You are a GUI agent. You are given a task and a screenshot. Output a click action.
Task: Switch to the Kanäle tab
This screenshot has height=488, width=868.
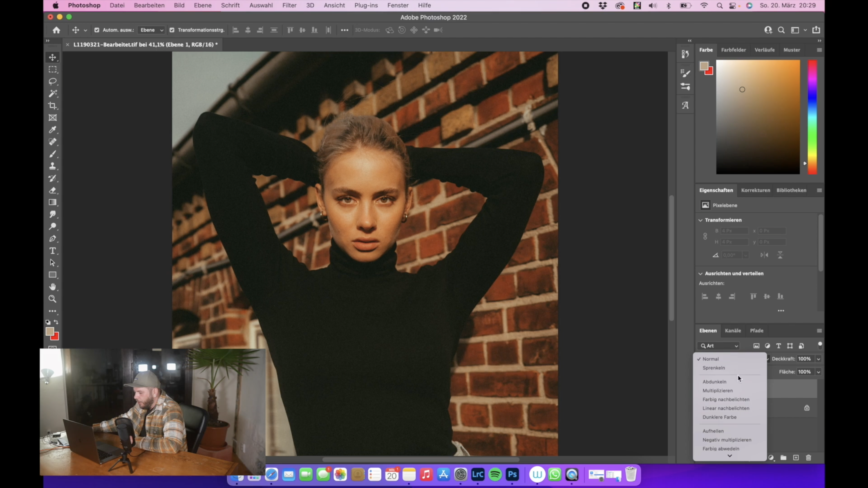733,331
